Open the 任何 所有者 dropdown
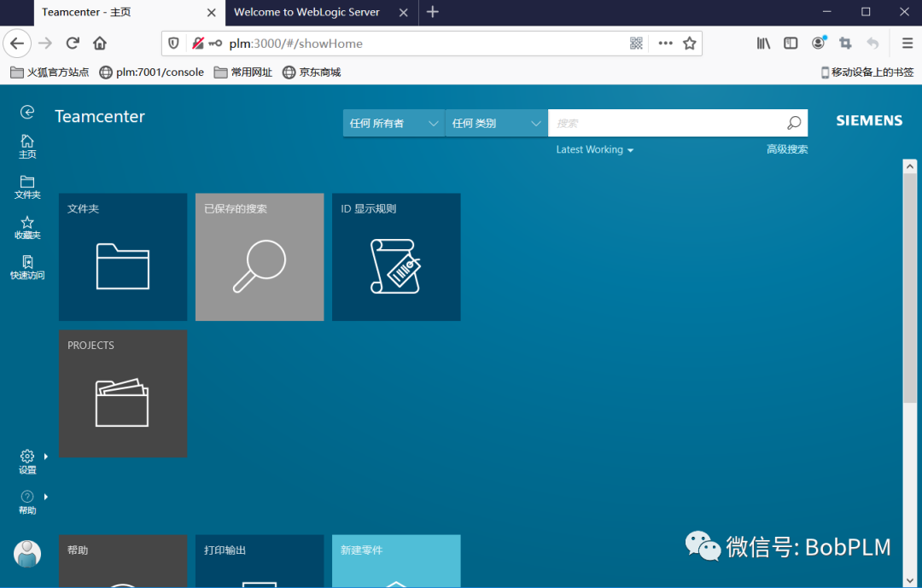This screenshot has width=922, height=588. pyautogui.click(x=394, y=123)
